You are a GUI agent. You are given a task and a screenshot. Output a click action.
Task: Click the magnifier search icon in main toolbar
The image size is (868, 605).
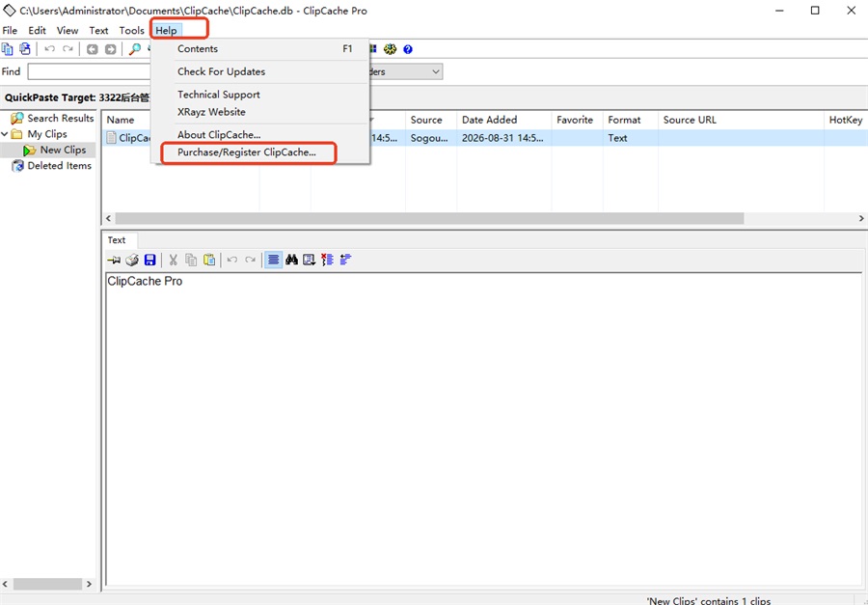[134, 49]
